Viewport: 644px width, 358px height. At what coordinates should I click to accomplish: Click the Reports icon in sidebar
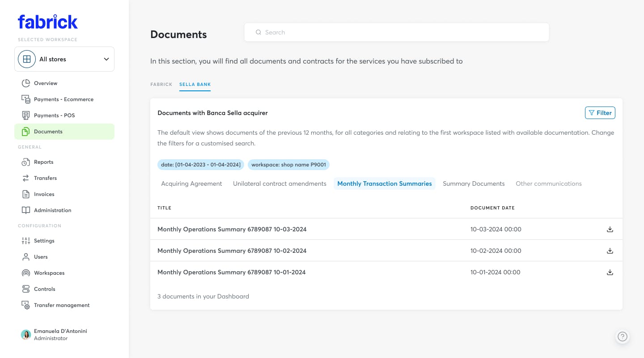coord(26,162)
